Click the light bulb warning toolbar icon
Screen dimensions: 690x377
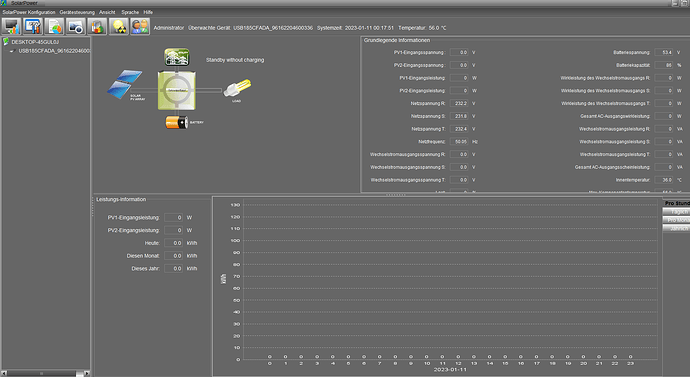click(x=118, y=26)
